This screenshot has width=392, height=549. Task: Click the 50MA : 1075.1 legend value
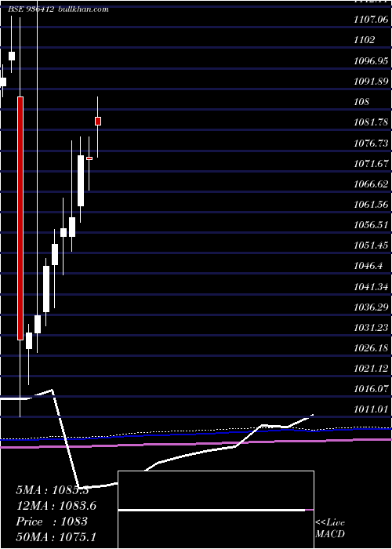click(x=56, y=536)
